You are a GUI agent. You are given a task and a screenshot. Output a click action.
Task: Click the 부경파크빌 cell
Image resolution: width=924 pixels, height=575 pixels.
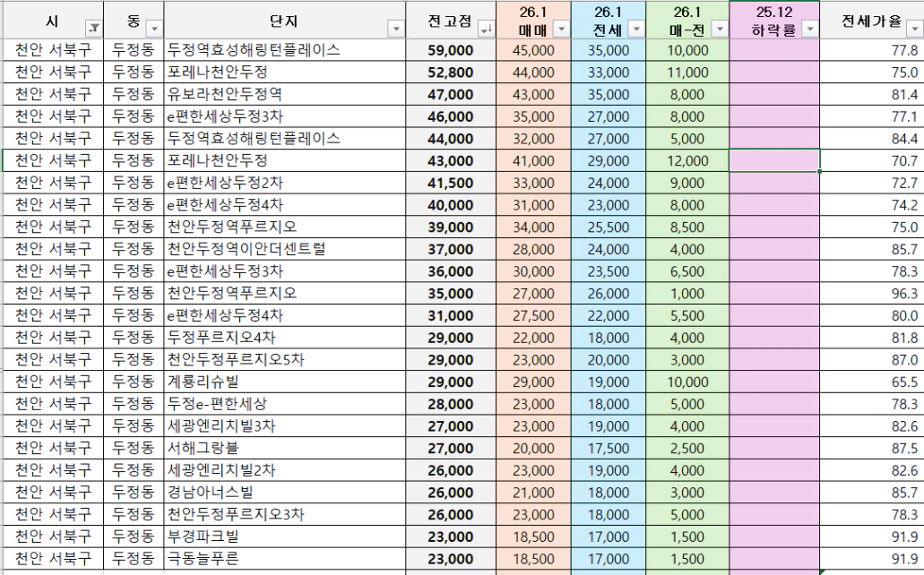pyautogui.click(x=285, y=536)
